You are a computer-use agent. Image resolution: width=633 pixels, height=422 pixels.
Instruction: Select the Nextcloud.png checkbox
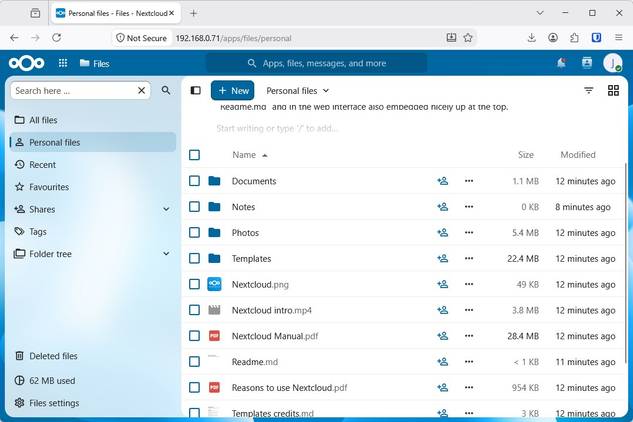pyautogui.click(x=195, y=284)
